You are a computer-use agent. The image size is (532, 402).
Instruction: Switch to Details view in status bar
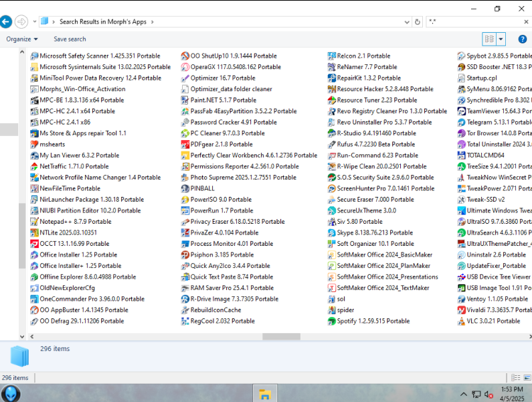click(516, 377)
